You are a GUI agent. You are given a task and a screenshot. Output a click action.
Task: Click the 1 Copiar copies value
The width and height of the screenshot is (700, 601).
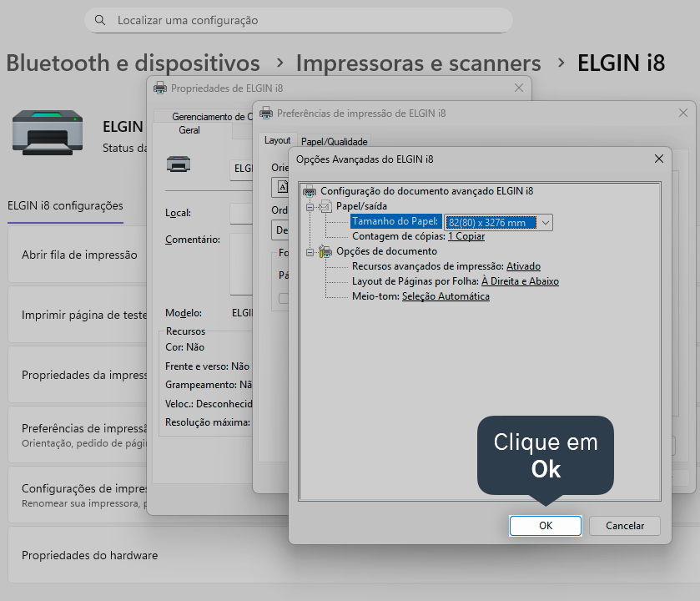466,236
